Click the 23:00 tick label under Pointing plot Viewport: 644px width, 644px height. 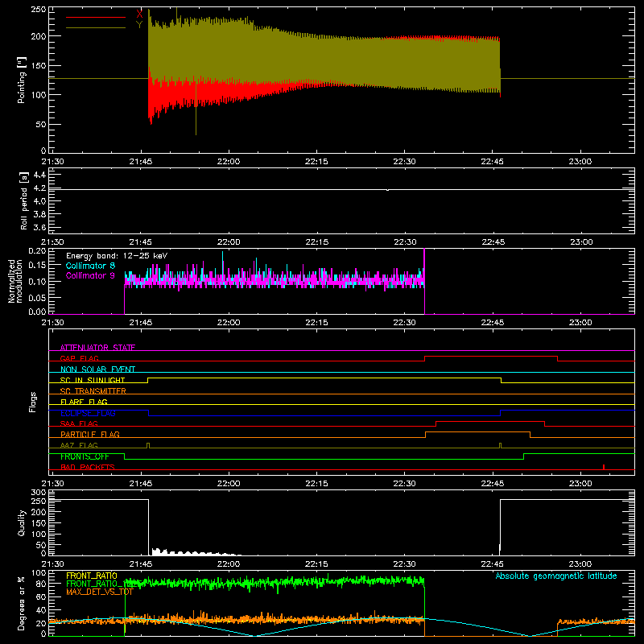click(580, 162)
